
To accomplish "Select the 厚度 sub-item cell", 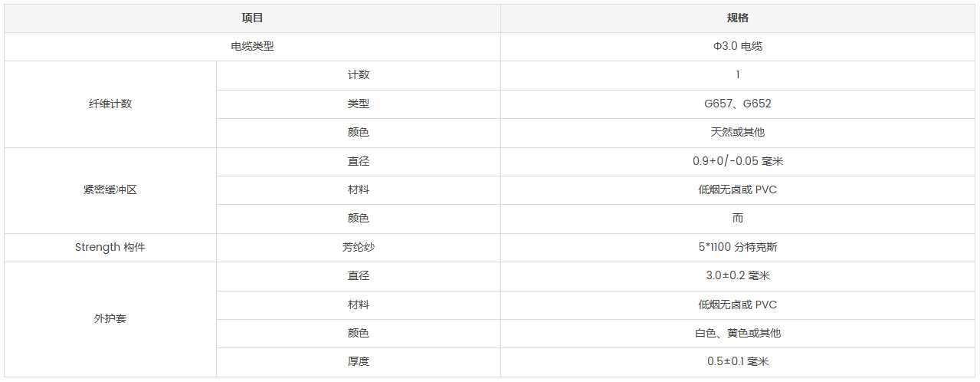I will pos(358,361).
